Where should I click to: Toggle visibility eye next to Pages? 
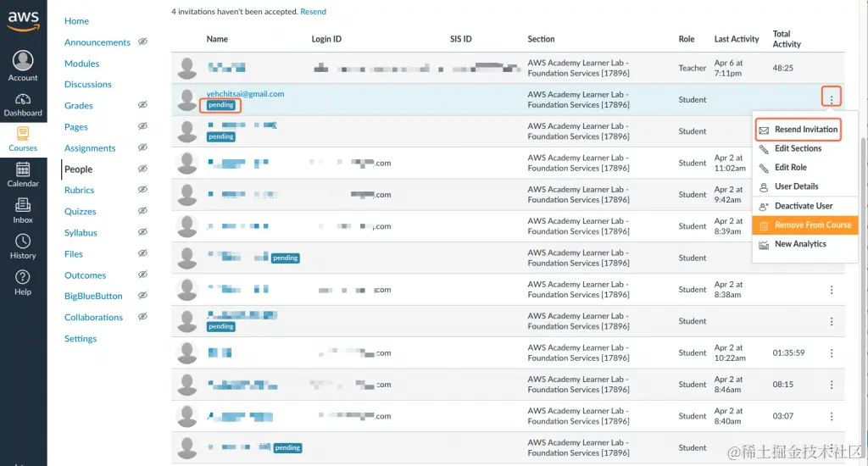click(x=142, y=126)
